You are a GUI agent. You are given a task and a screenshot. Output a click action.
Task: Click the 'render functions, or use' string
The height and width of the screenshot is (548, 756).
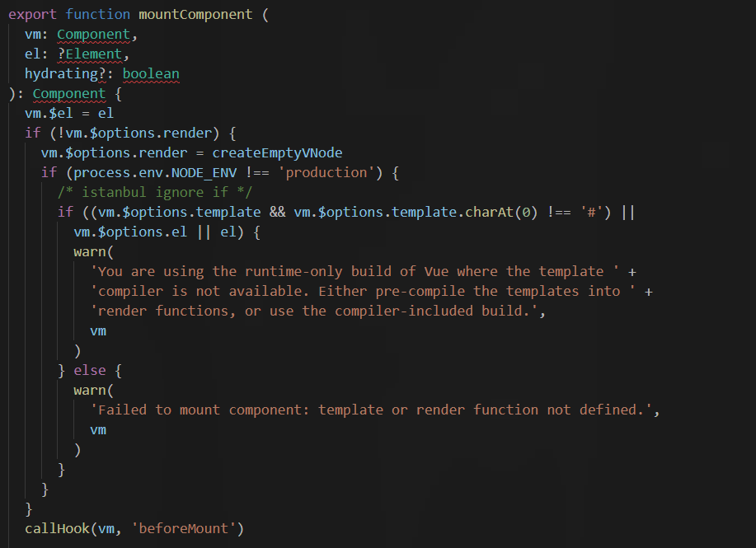pos(314,311)
